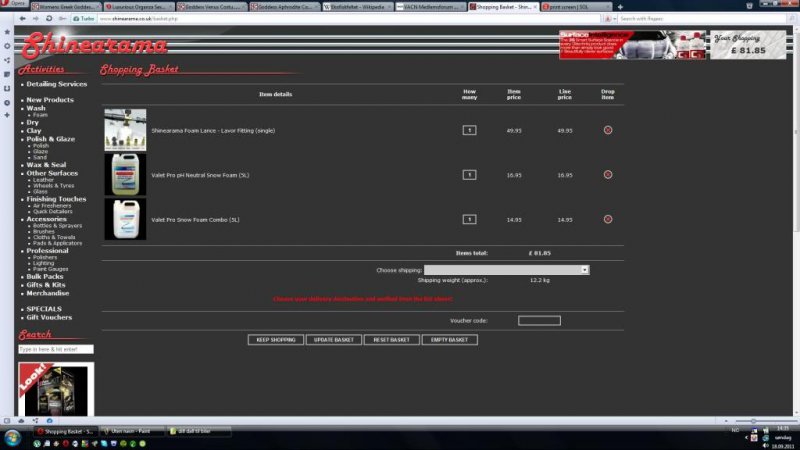Drop the Snow Foam Combo item
The height and width of the screenshot is (450, 800).
(x=608, y=219)
